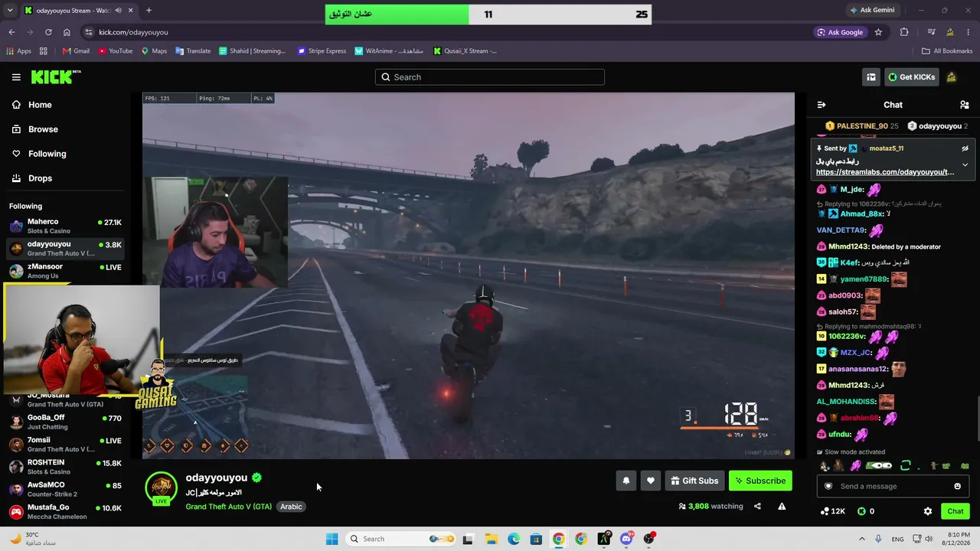Open the emoji picker in chat
This screenshot has height=551, width=980.
957,486
